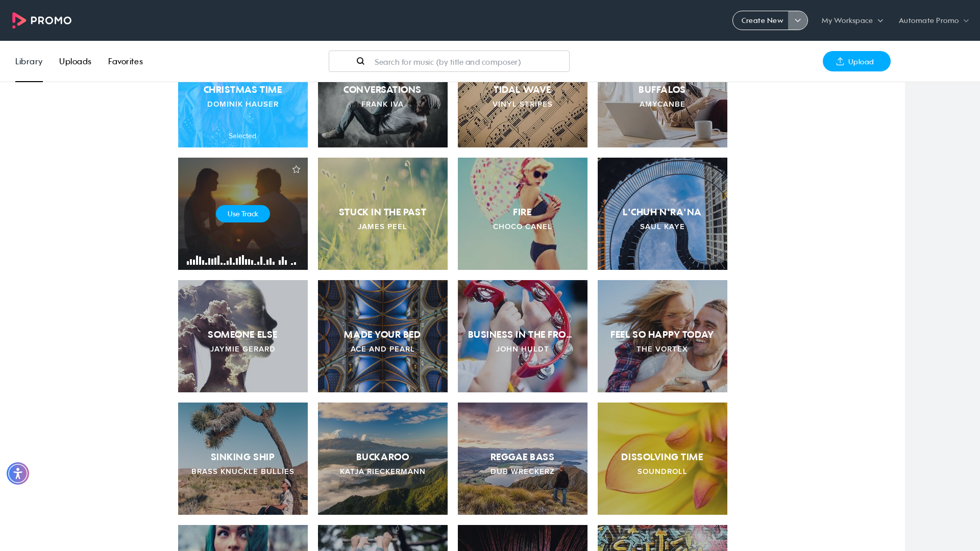Click the Vinyl Stripes composer name

point(522,104)
